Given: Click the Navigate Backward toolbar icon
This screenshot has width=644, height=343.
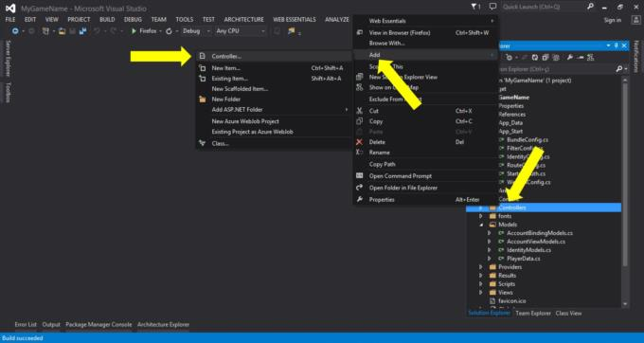Looking at the screenshot, I should tap(15, 31).
